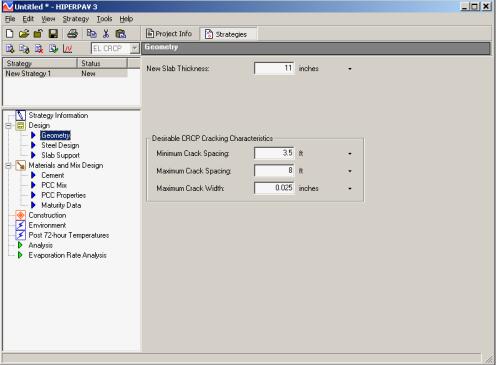496x365 pixels.
Task: Select the Cement tree item
Action: pyautogui.click(x=53, y=175)
